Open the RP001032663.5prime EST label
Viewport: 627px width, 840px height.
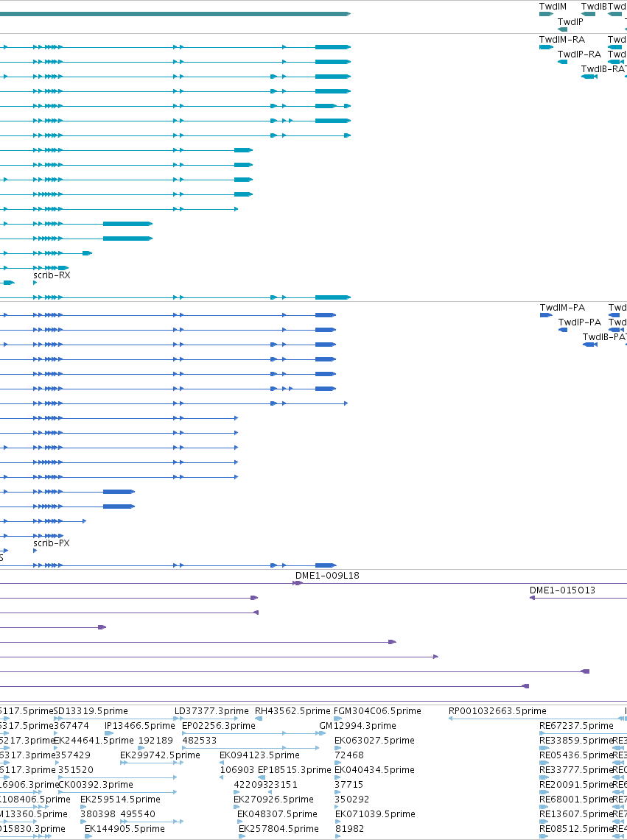tap(498, 711)
